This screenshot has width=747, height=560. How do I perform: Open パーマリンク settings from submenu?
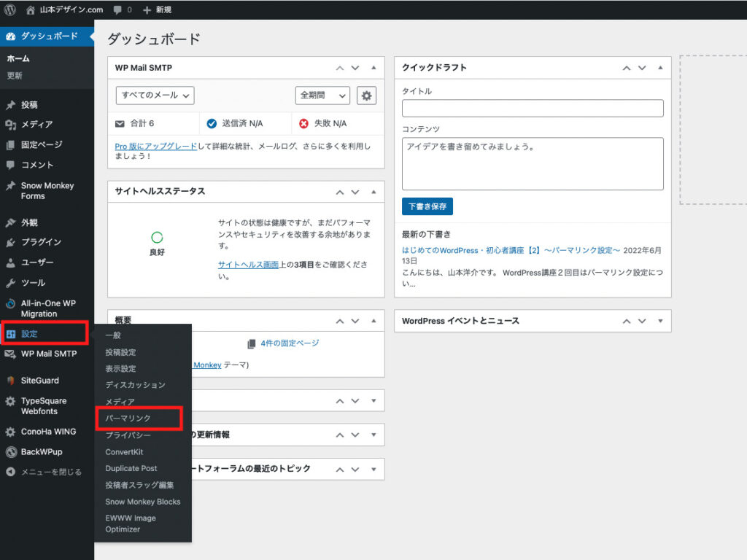pos(128,418)
